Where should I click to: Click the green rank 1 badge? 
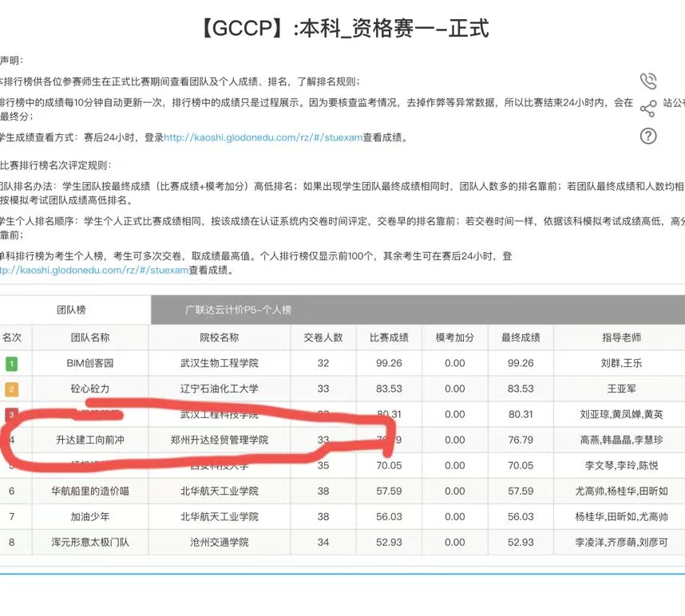12,363
